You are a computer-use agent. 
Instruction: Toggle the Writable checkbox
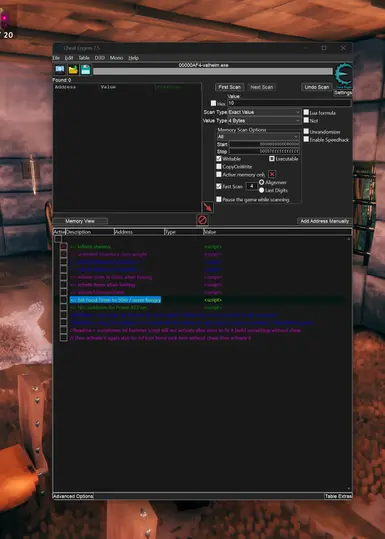point(219,158)
